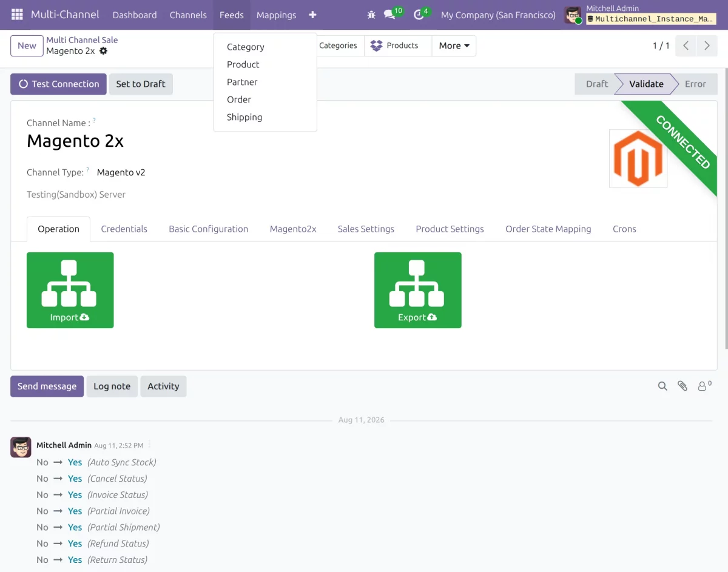The image size is (728, 572).
Task: Select Product in Feeds dropdown
Action: pos(265,64)
